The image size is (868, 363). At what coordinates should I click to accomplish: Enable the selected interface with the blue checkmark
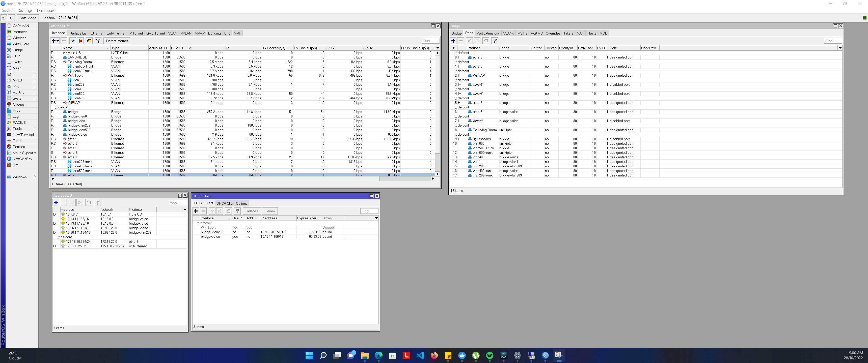point(73,41)
